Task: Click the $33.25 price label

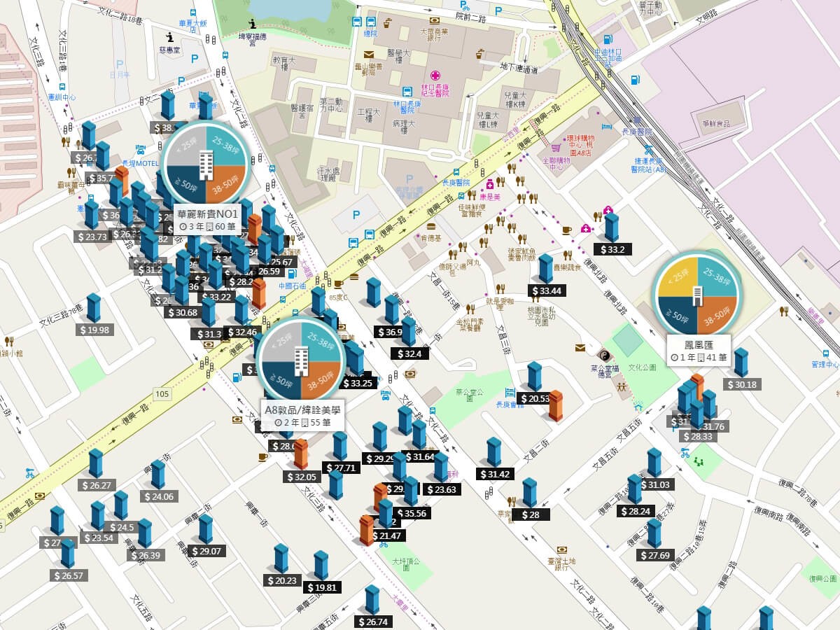Action: [358, 384]
